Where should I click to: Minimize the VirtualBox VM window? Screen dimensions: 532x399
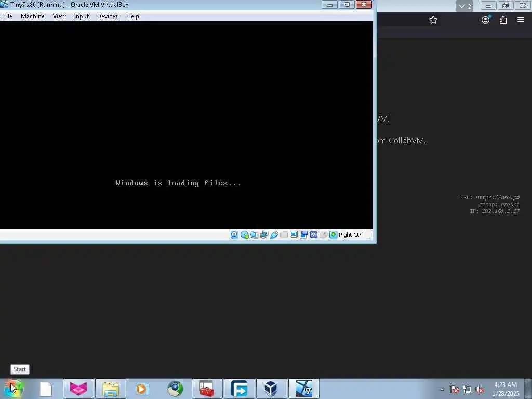pos(329,5)
